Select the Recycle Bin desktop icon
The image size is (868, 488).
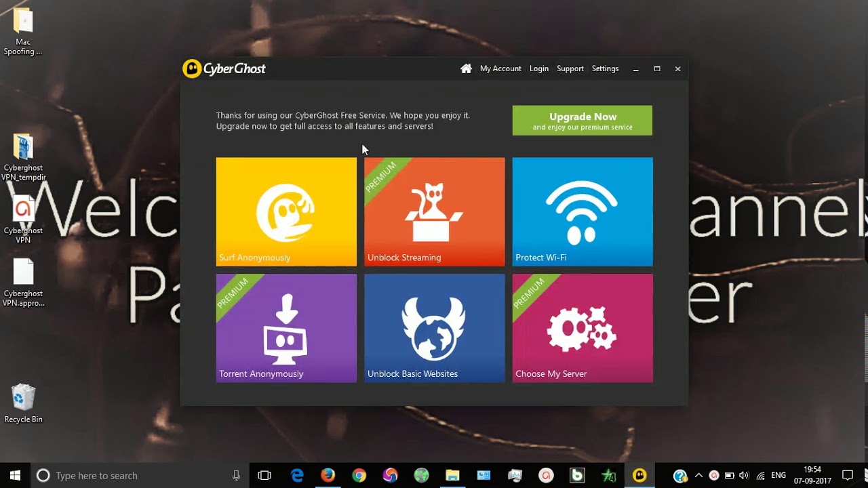tap(23, 404)
